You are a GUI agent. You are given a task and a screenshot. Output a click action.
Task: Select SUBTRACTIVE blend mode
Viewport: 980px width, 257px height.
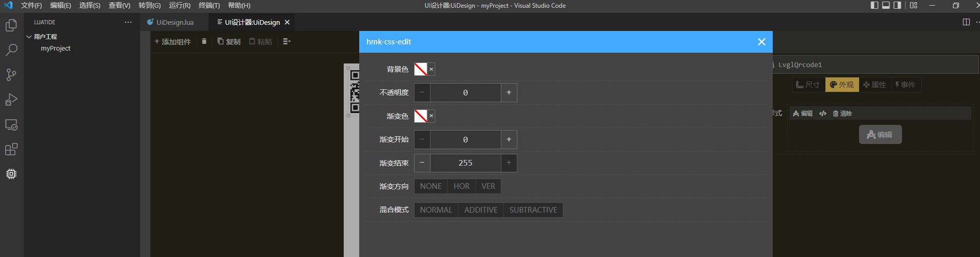[x=533, y=210]
